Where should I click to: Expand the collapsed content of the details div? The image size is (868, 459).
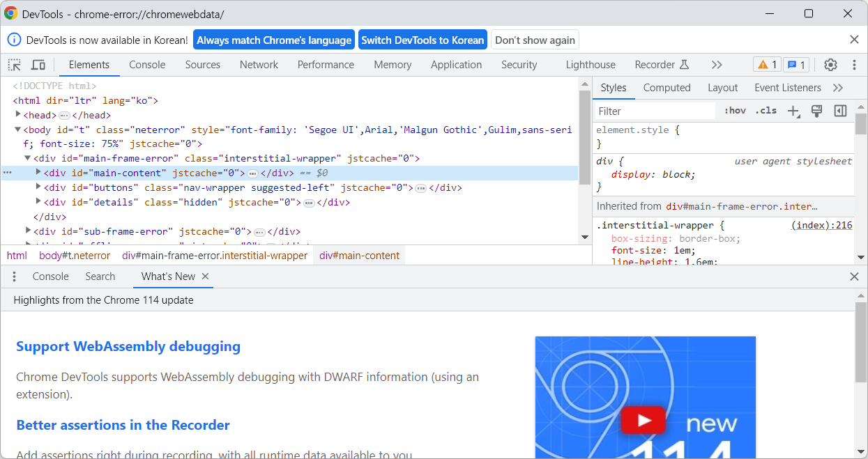[x=309, y=203]
